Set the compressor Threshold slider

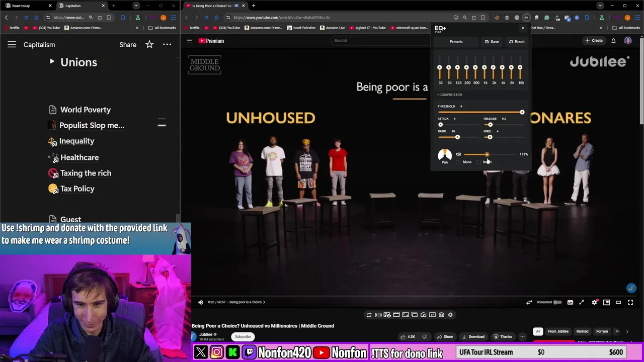480,112
